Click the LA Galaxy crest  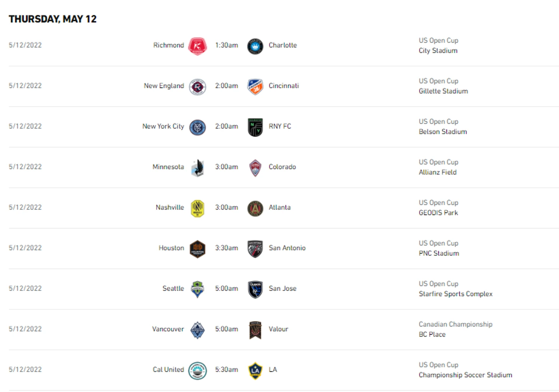pyautogui.click(x=255, y=371)
